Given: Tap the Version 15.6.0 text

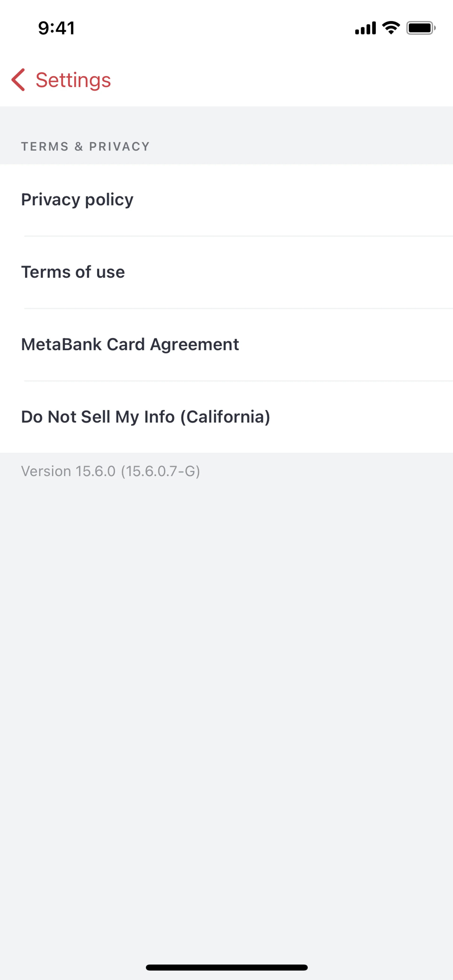Looking at the screenshot, I should 68,471.
